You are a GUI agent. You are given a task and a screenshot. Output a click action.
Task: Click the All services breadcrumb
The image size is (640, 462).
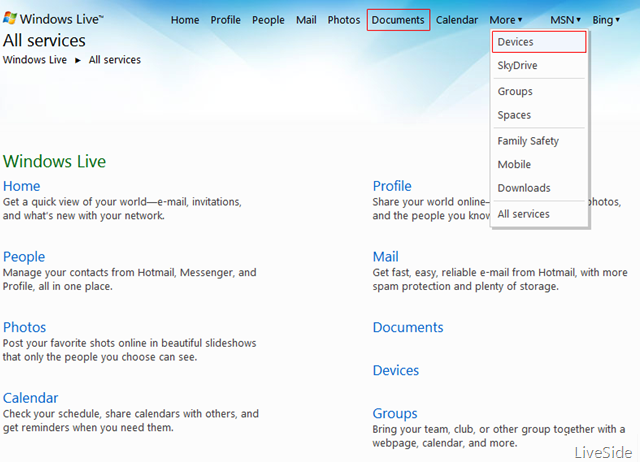(115, 60)
